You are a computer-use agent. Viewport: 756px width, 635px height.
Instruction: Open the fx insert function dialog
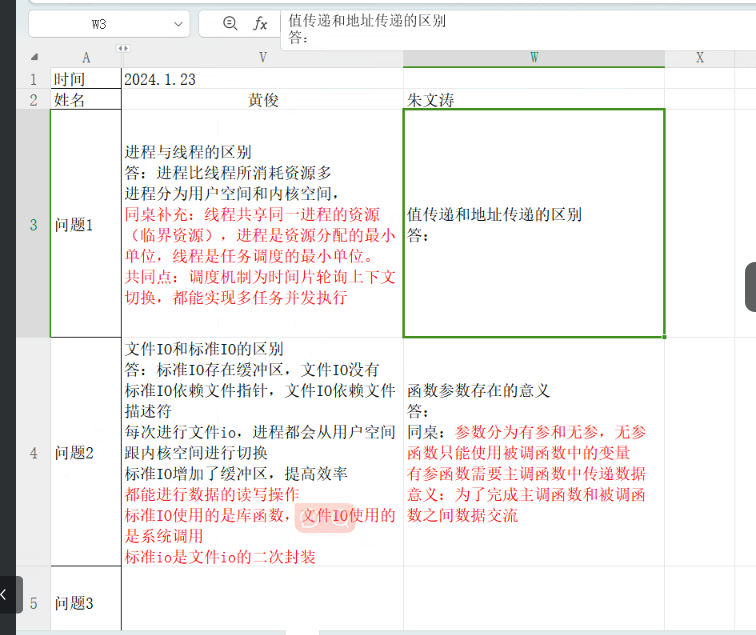(260, 23)
